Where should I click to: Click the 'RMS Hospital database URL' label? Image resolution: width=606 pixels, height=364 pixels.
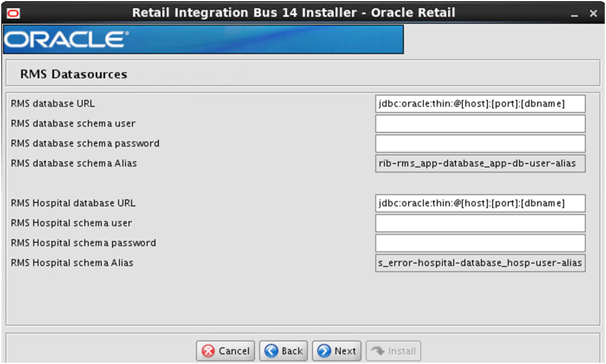coord(73,203)
